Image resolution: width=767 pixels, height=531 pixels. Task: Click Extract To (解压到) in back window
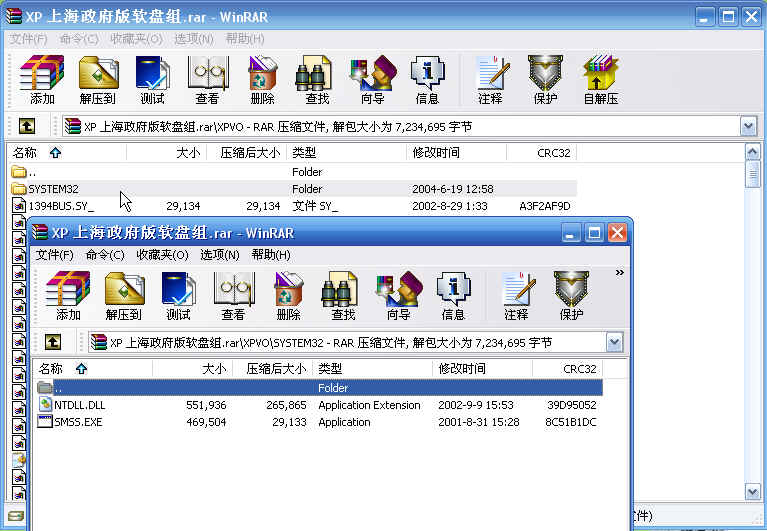coord(98,80)
